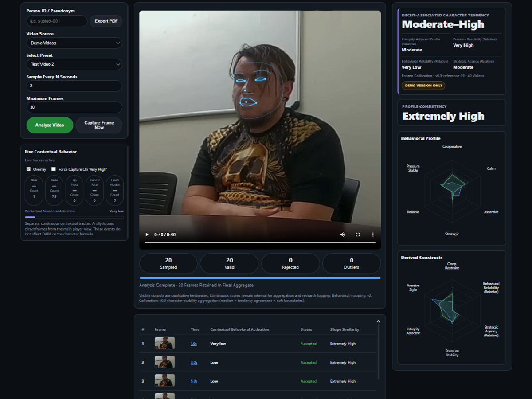Click the Analyze Video button
This screenshot has width=532, height=399.
click(x=50, y=125)
